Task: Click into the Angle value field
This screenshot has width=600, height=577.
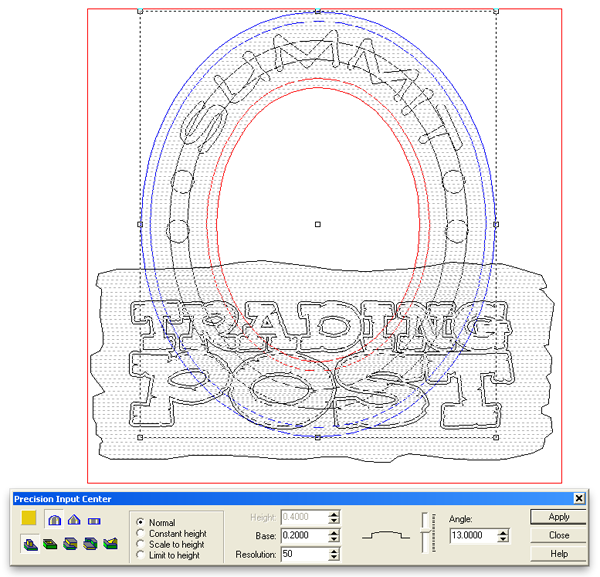Action: (x=474, y=535)
